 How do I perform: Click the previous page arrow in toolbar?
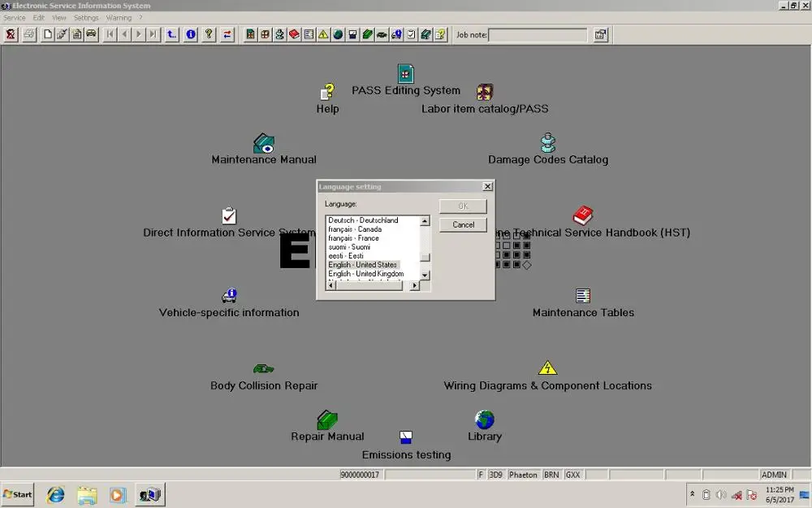[x=124, y=35]
